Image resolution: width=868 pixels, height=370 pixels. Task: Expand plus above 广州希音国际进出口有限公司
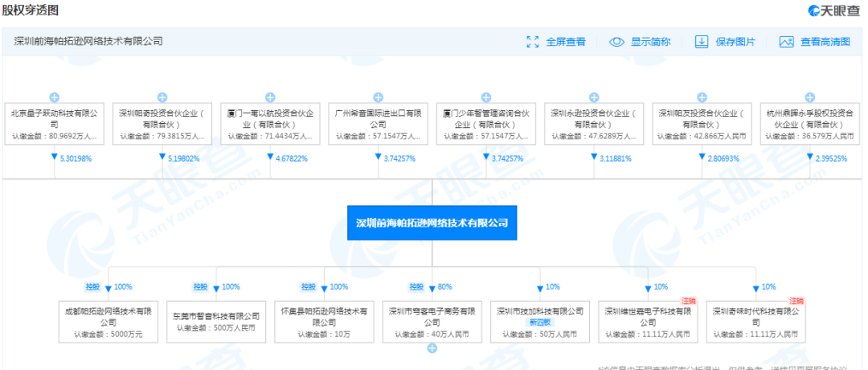(x=378, y=97)
